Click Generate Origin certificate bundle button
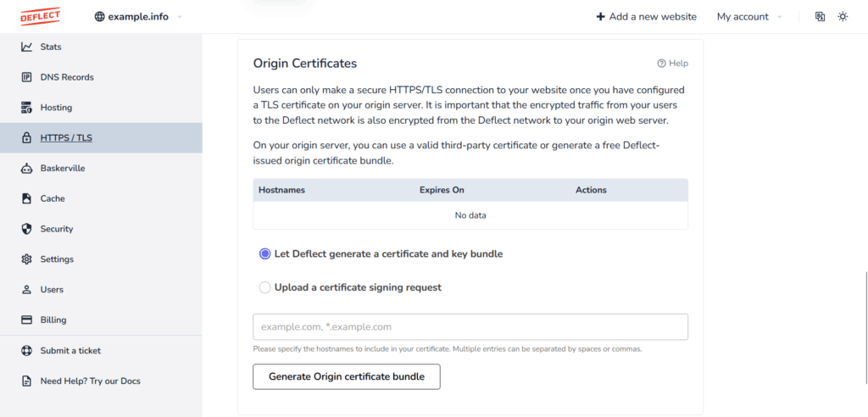 point(347,376)
